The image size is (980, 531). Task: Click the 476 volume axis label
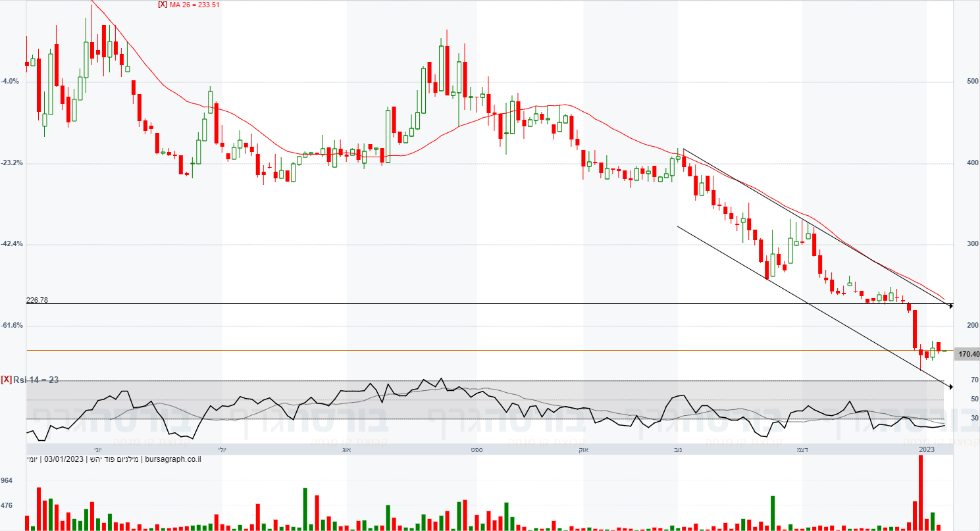point(7,506)
